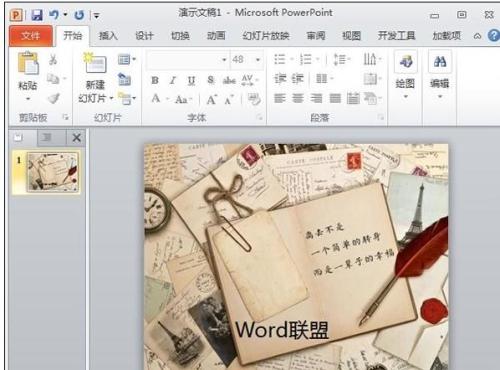Image resolution: width=500 pixels, height=370 pixels.
Task: Switch to the 插入 Insert tab
Action: [108, 36]
